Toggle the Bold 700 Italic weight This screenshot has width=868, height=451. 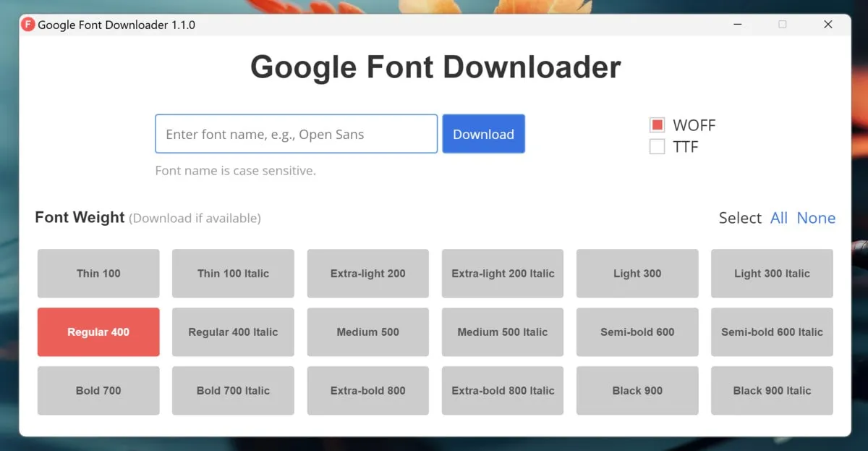[233, 391]
